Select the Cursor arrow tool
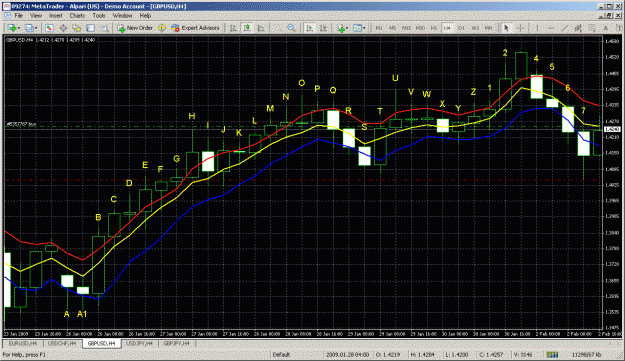Image resolution: width=625 pixels, height=361 pixels. pyautogui.click(x=506, y=28)
